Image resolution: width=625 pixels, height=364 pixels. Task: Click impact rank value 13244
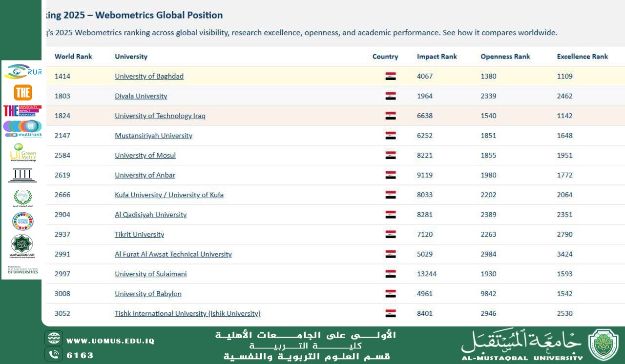click(x=427, y=274)
